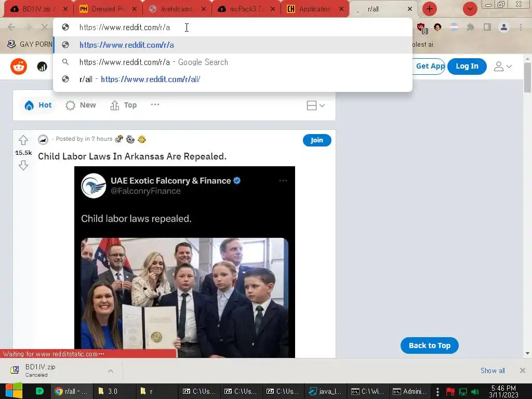Screen dimensions: 532x399
Task: Open the green notes app in taskbar
Action: (x=39, y=391)
